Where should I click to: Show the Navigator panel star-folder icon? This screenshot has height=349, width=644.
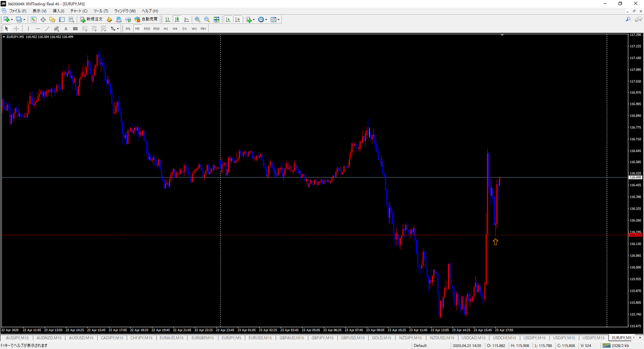coord(53,19)
